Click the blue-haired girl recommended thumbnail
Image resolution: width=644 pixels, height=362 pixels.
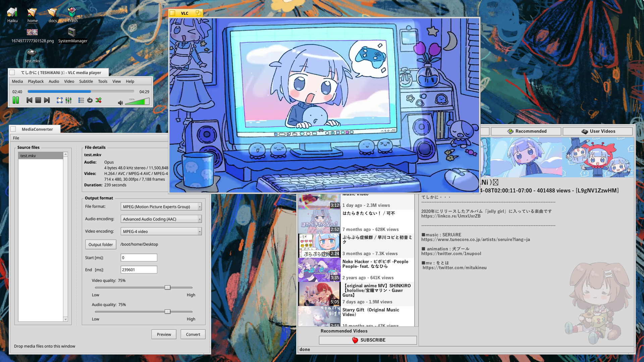[526, 157]
